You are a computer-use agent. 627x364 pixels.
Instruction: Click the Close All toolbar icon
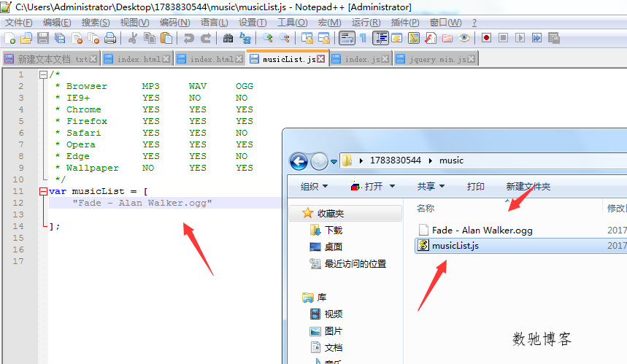93,39
